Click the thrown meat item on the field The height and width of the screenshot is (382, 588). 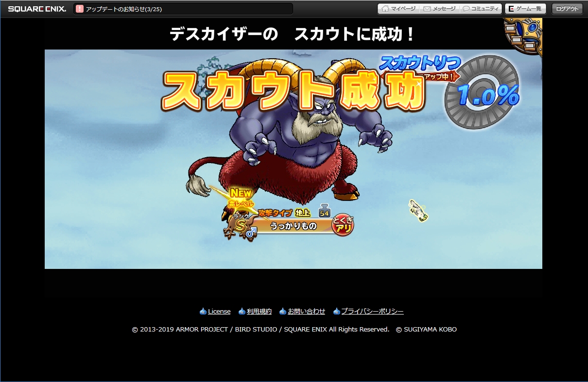tap(417, 211)
